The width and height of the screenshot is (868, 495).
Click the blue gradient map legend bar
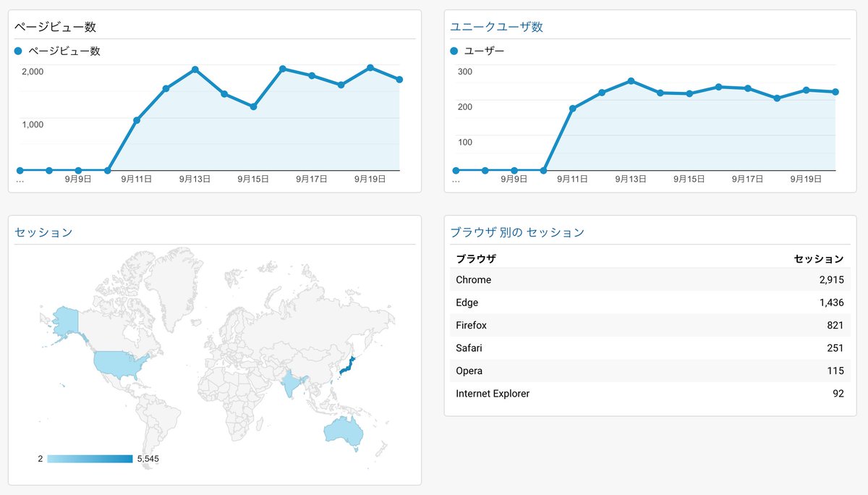pos(90,459)
